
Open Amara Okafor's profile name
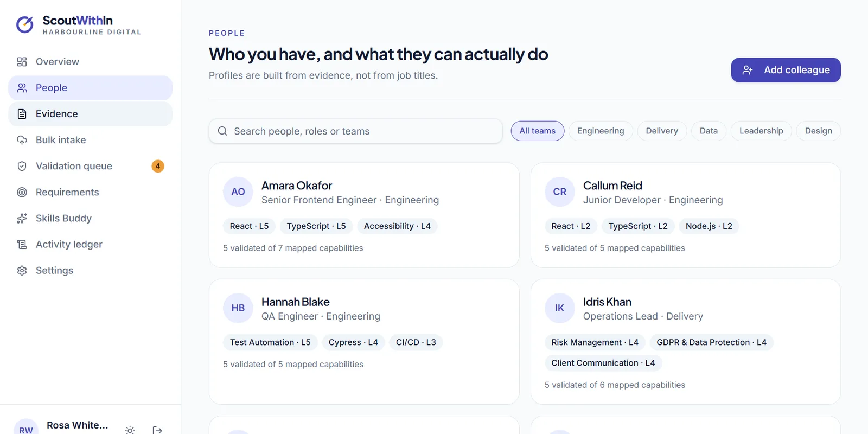(x=297, y=186)
